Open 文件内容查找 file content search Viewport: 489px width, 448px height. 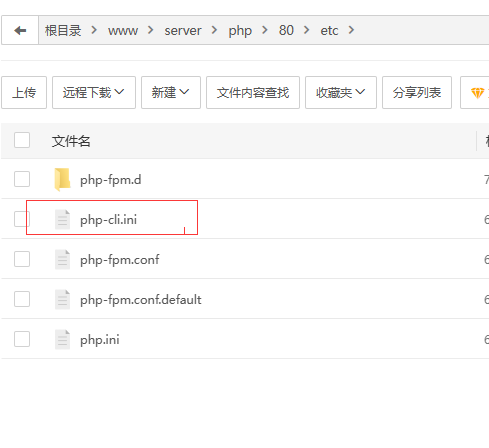pyautogui.click(x=253, y=93)
